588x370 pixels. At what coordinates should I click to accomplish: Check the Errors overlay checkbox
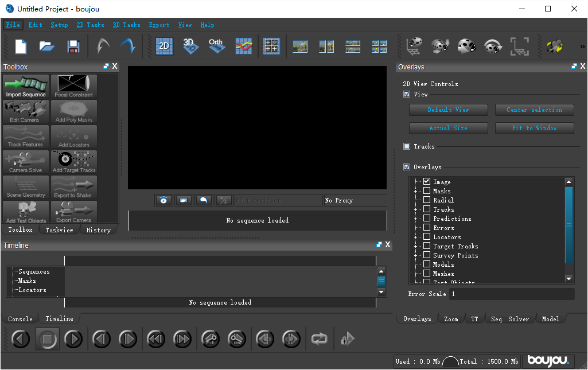coord(427,227)
